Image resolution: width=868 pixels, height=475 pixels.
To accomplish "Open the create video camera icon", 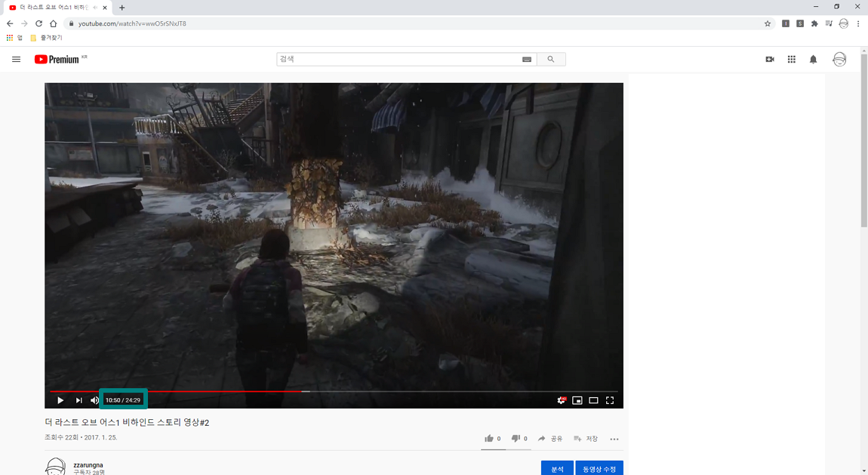I will click(x=770, y=59).
